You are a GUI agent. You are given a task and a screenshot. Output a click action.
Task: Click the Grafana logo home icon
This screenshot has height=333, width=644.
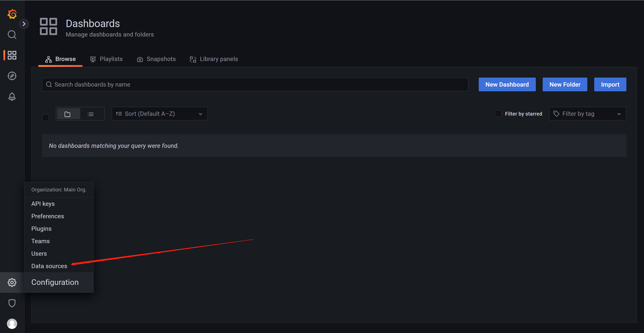[x=12, y=14]
